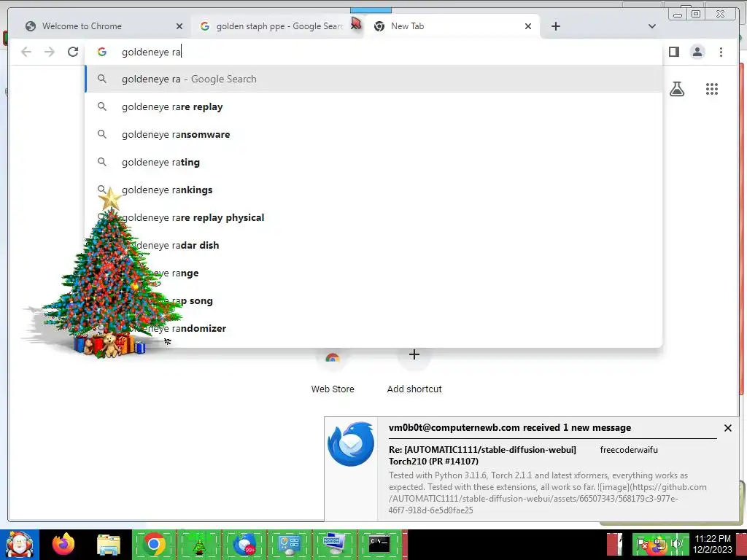The height and width of the screenshot is (560, 747).
Task: Click the browser back arrow
Action: pyautogui.click(x=26, y=52)
